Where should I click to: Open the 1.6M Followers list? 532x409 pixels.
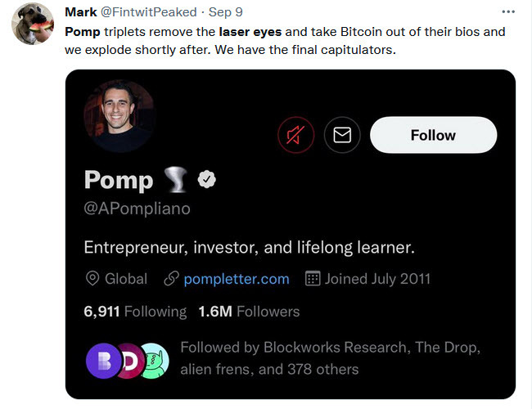click(249, 312)
